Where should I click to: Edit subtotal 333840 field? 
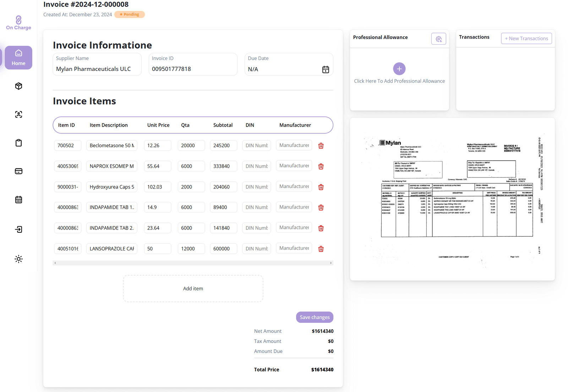tap(224, 166)
